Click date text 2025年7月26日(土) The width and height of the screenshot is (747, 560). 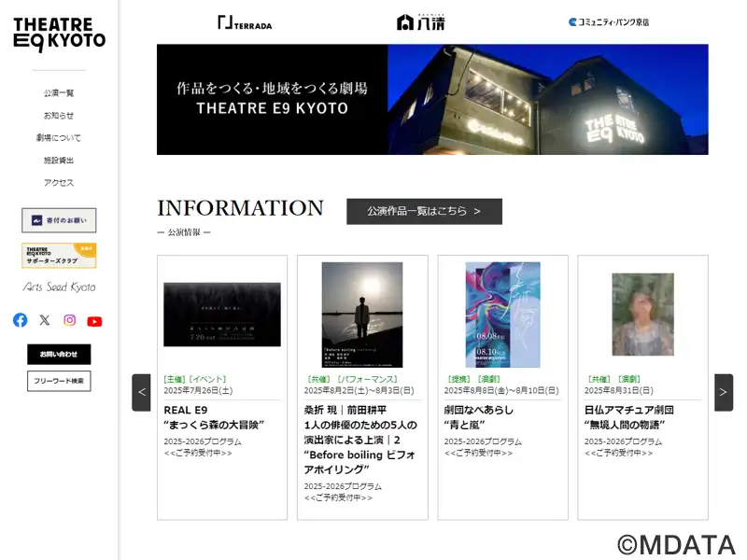[198, 390]
